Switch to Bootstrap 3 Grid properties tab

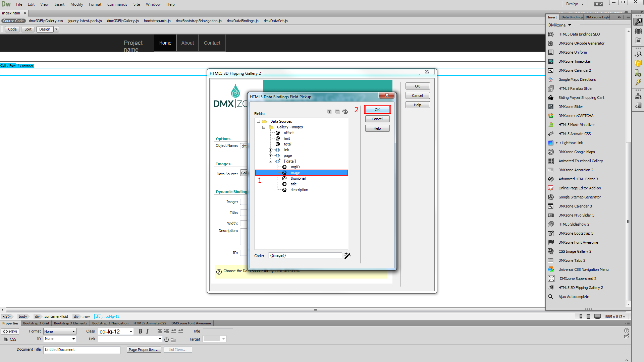(x=36, y=323)
